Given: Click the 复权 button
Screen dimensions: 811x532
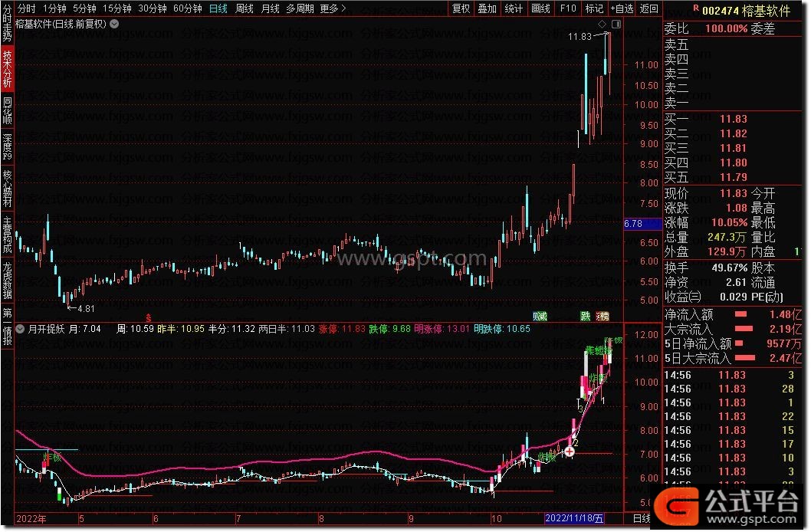Looking at the screenshot, I should 461,8.
